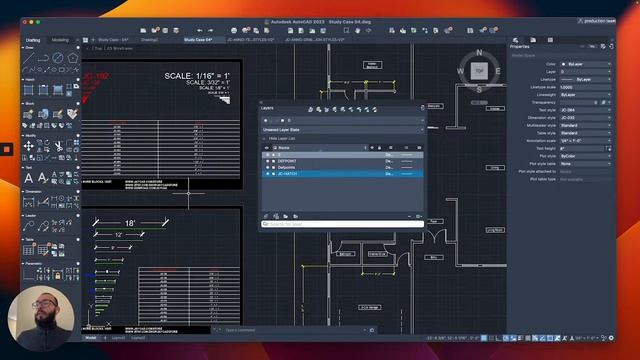Viewport: 640px width, 360px height.
Task: Switch to the Drafting workspace tab
Action: tap(33, 40)
